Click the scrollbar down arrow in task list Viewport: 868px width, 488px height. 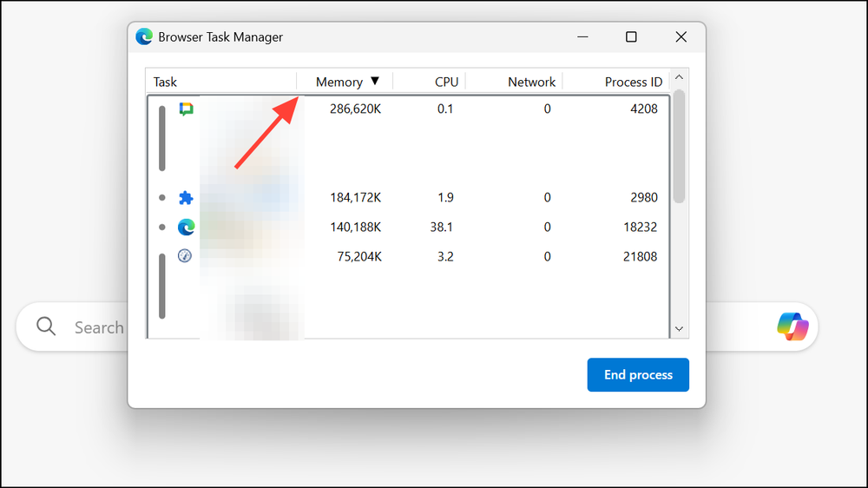tap(680, 329)
